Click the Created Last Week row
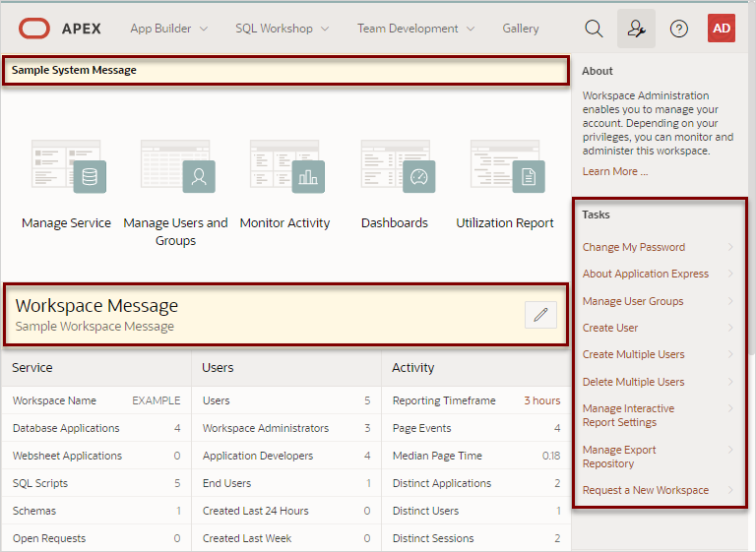Screen dimensions: 756x552 click(x=286, y=538)
